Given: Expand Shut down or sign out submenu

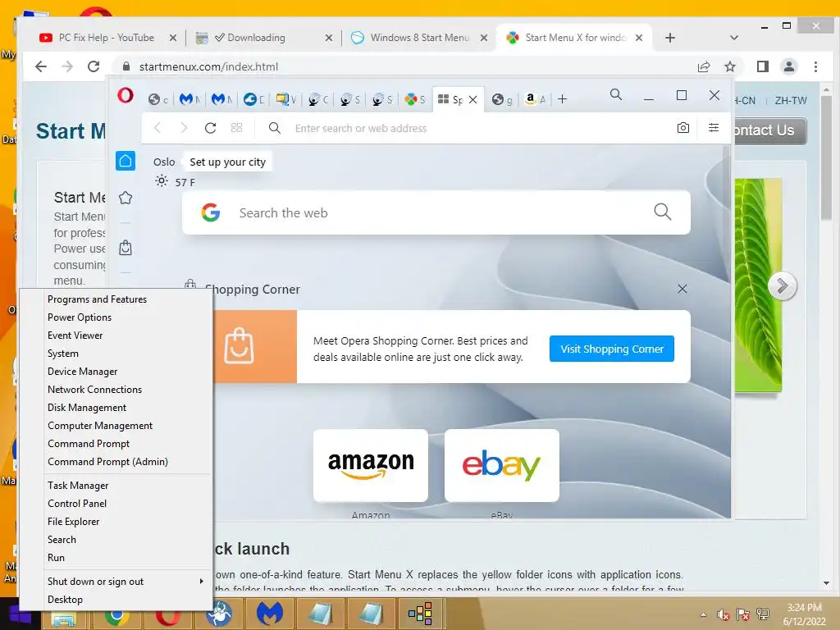Looking at the screenshot, I should 116,582.
